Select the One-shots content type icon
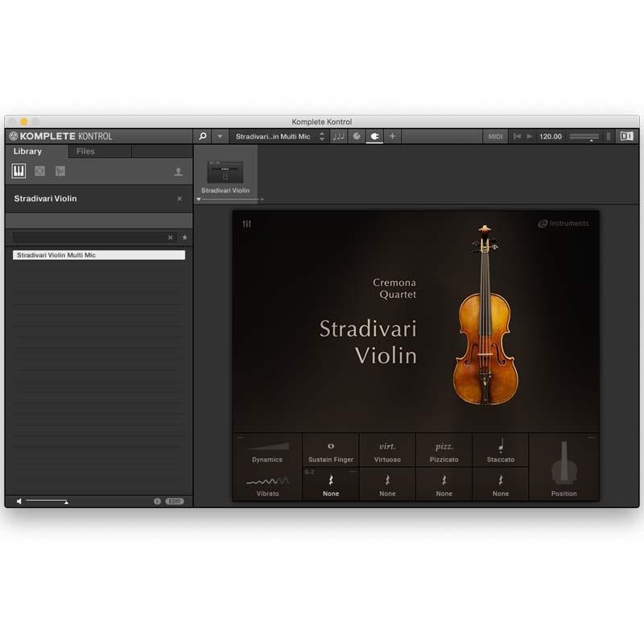 coord(60,171)
